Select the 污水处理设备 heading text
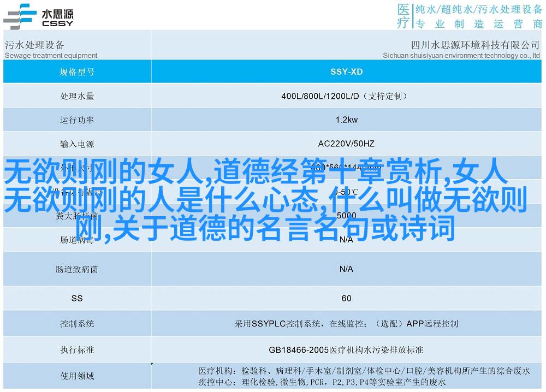The width and height of the screenshot is (546, 392). (34, 45)
